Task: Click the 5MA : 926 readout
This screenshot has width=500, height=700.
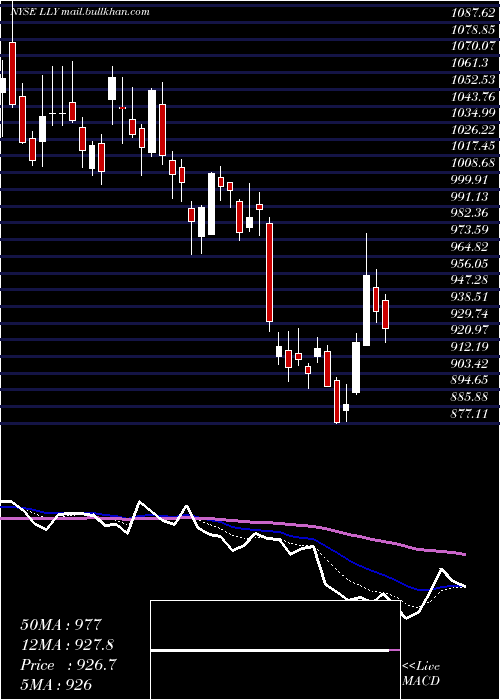Action: click(56, 685)
